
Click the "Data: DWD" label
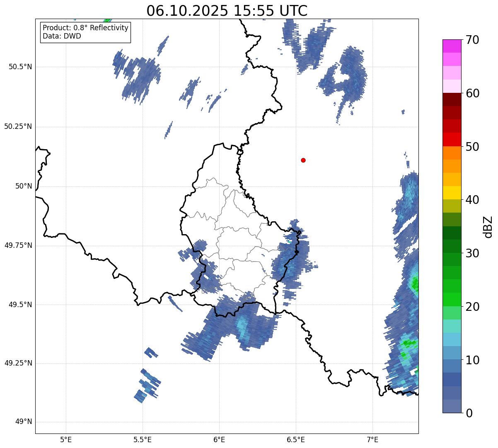pos(62,36)
